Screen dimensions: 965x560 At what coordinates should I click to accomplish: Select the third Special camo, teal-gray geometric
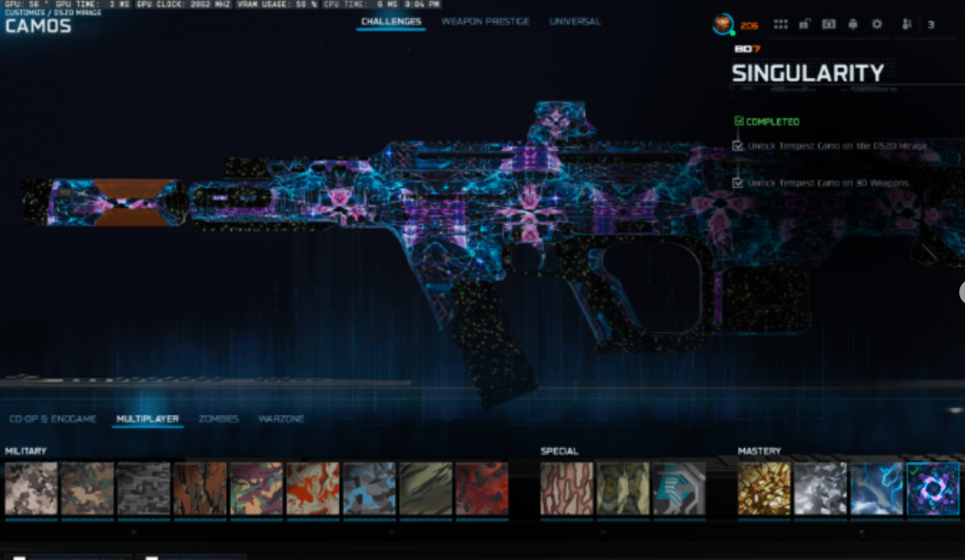click(x=679, y=489)
